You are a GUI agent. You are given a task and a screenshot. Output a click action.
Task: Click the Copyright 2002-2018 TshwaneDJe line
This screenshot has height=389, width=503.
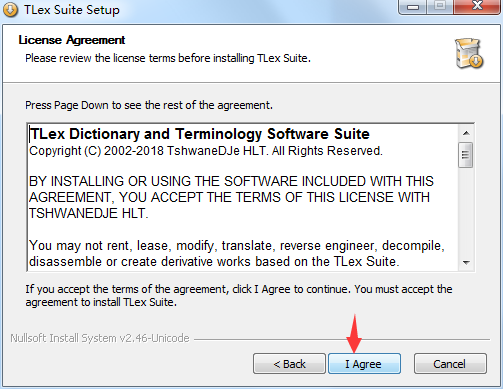[x=206, y=151]
